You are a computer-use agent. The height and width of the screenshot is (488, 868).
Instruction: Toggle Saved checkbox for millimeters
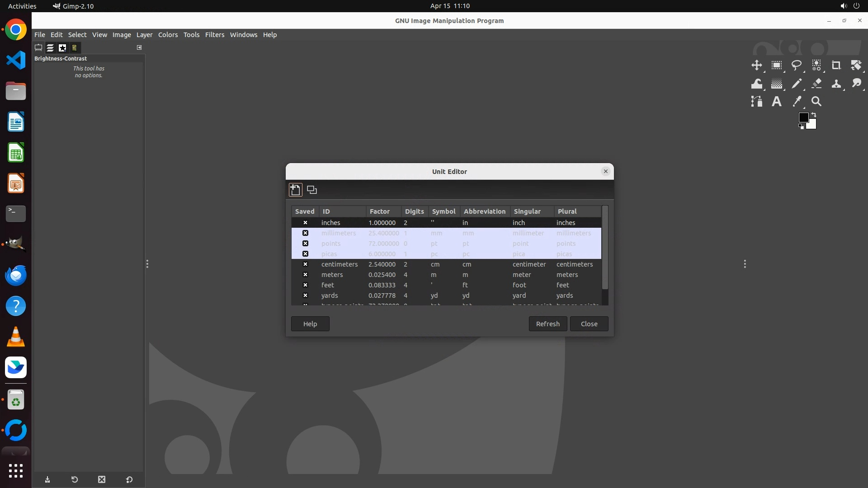tap(305, 233)
